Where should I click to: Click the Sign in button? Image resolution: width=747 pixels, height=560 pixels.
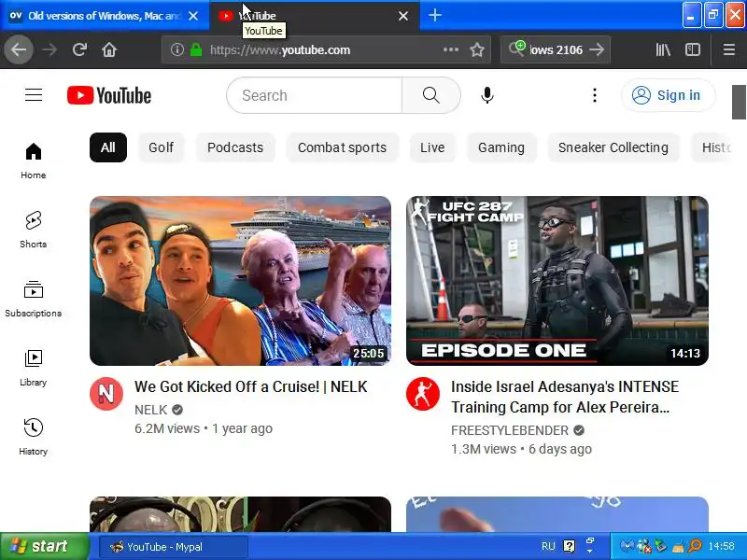tap(668, 95)
